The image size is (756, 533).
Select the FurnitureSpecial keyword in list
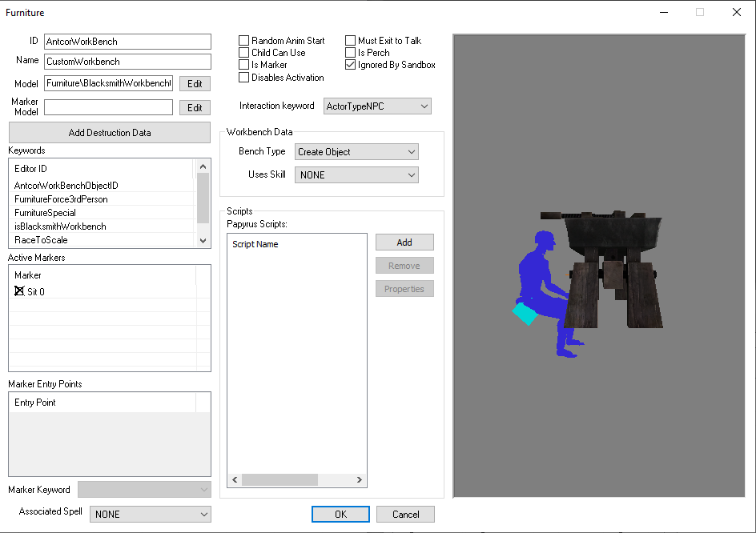[46, 213]
